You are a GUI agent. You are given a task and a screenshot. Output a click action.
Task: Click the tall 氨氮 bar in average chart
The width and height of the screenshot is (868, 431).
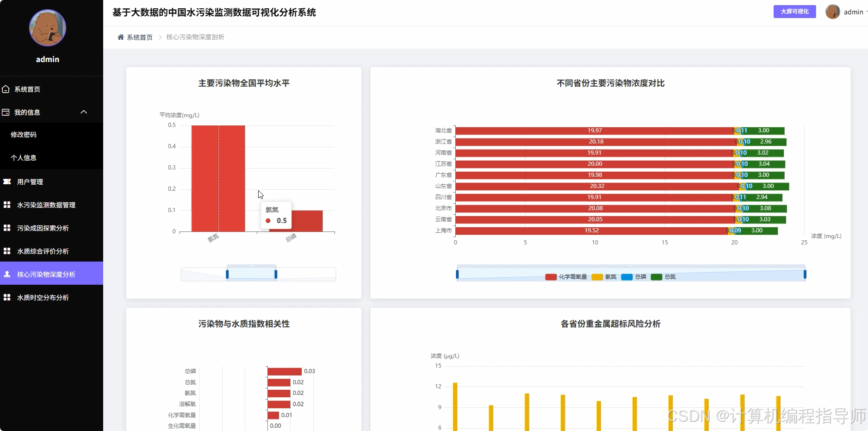tap(218, 178)
